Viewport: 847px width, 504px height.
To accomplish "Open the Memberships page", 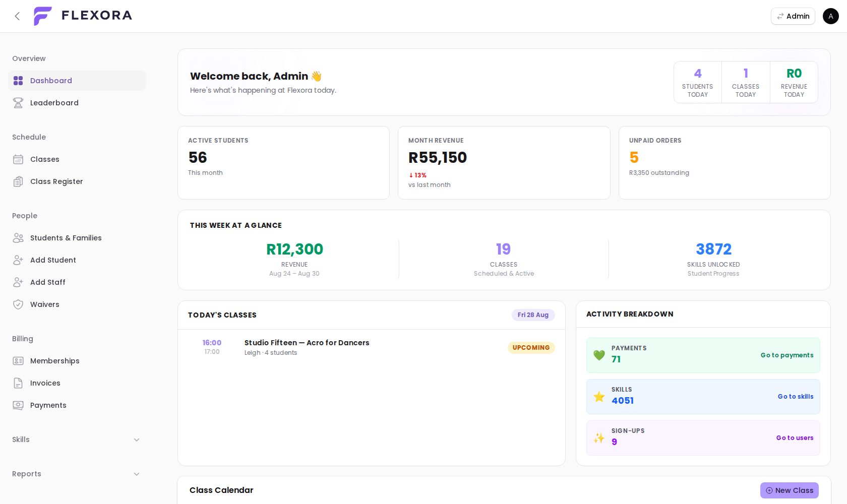I will click(77, 361).
